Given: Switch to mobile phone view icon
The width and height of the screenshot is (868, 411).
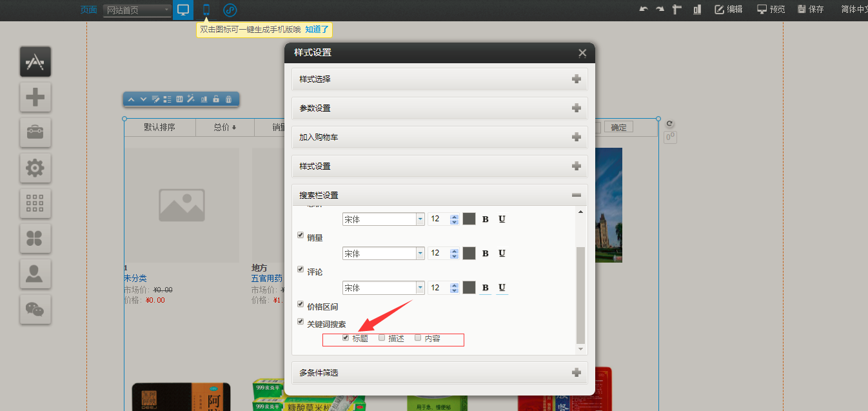Looking at the screenshot, I should 206,10.
